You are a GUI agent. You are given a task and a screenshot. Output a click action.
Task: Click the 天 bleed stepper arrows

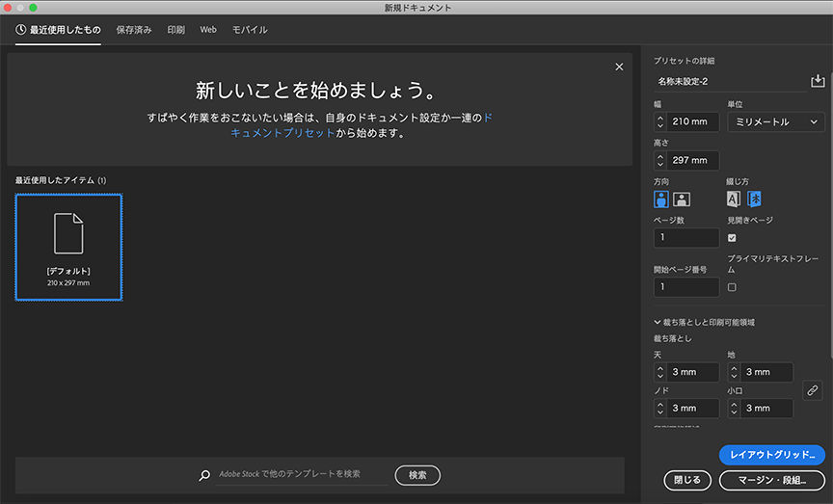point(660,372)
